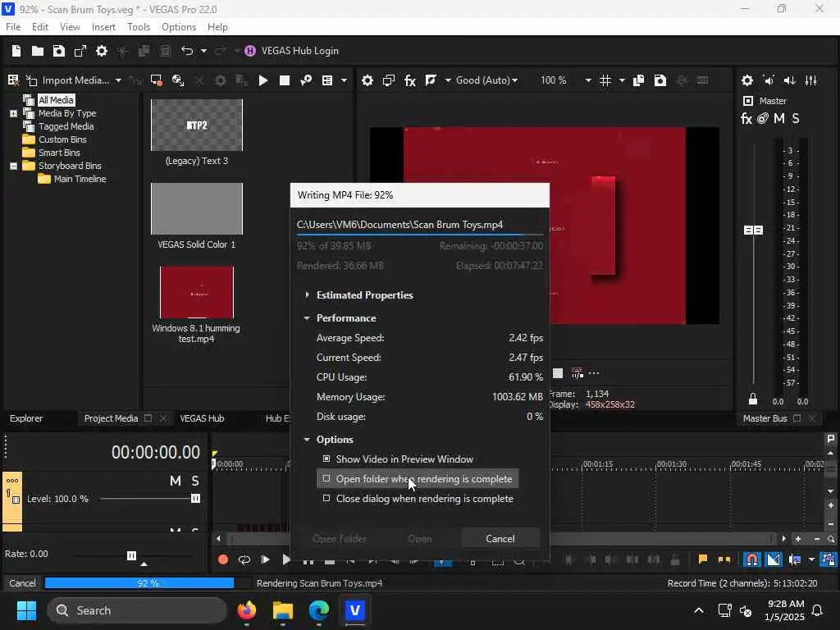Click the Save project disk icon
Screen dimensions: 840x630
point(59,51)
